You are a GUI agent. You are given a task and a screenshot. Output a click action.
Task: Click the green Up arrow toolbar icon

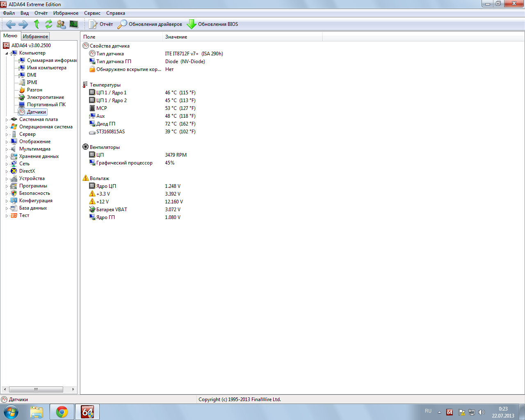point(37,24)
